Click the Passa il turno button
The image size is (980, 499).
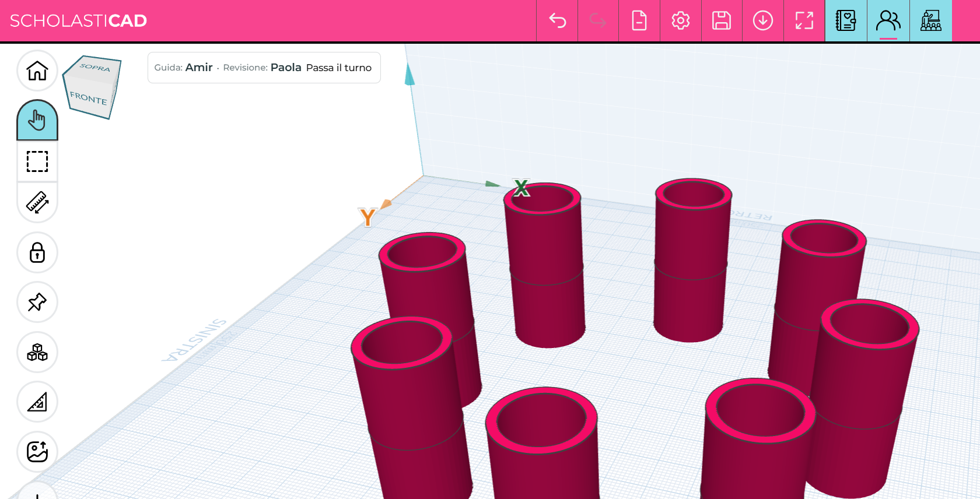[x=339, y=68]
